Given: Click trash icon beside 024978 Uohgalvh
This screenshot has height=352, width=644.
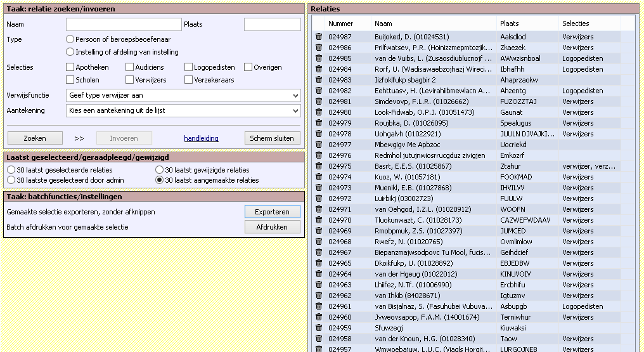Looking at the screenshot, I should pos(319,134).
